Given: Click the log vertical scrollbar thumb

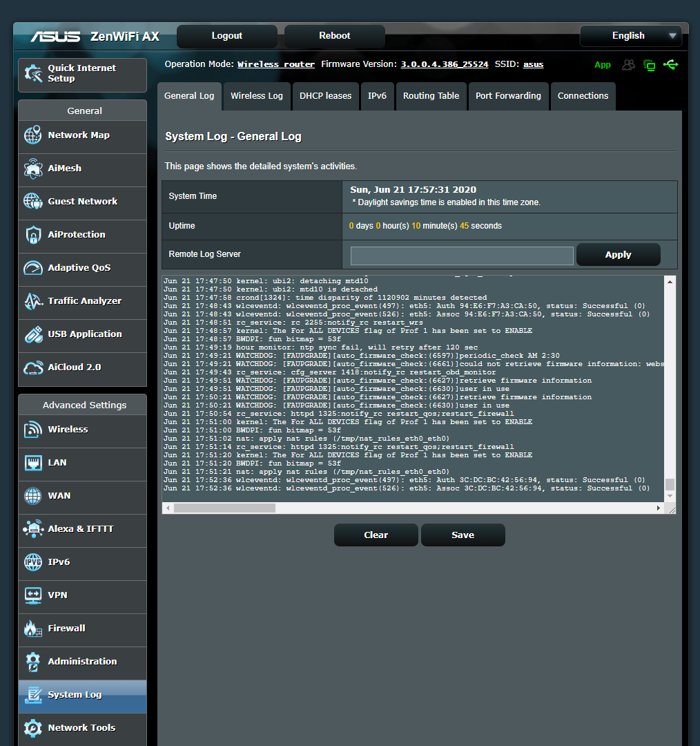Looking at the screenshot, I should click(x=670, y=484).
